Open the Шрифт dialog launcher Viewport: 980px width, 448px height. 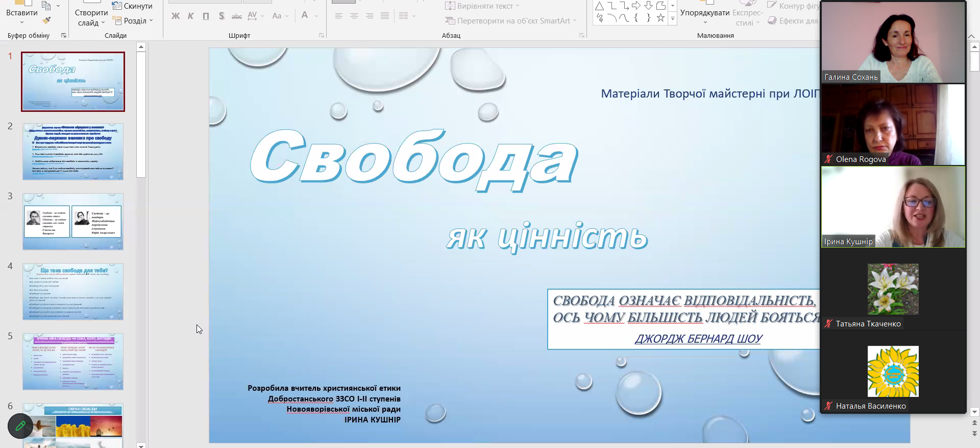[x=322, y=35]
